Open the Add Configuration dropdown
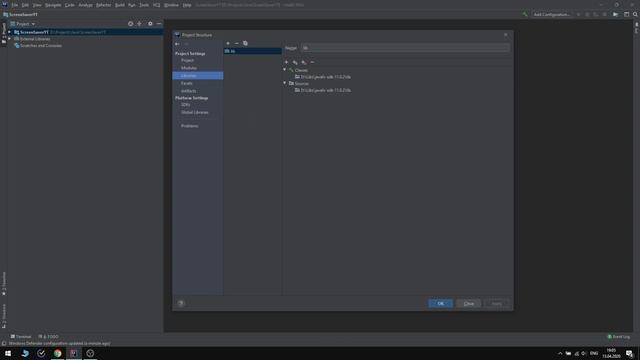Screen dimensions: 640x360 click(x=551, y=14)
